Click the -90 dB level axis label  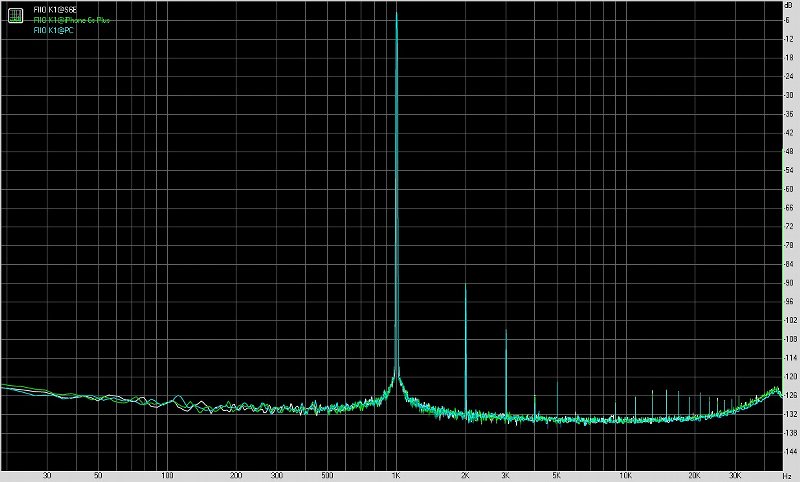coord(789,283)
